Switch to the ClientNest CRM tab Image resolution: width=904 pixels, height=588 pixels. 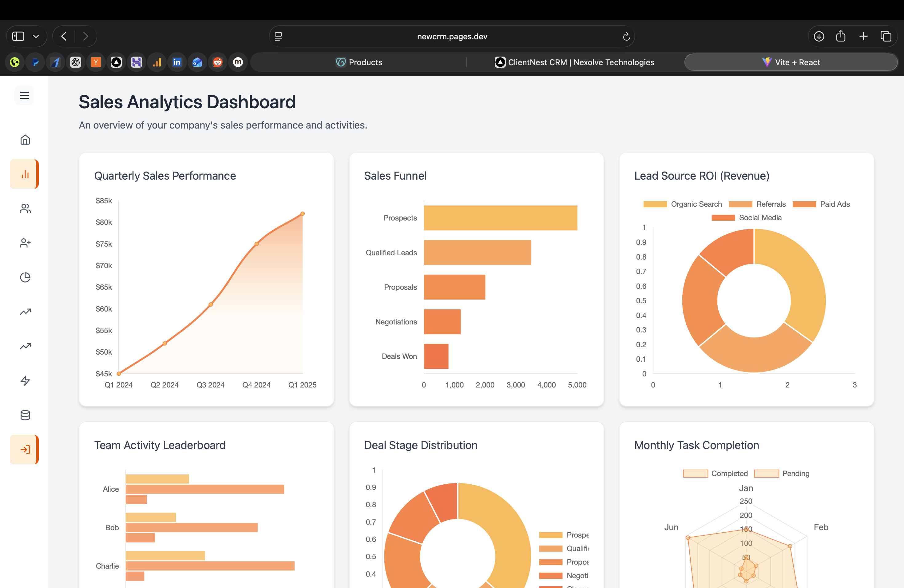pyautogui.click(x=575, y=62)
